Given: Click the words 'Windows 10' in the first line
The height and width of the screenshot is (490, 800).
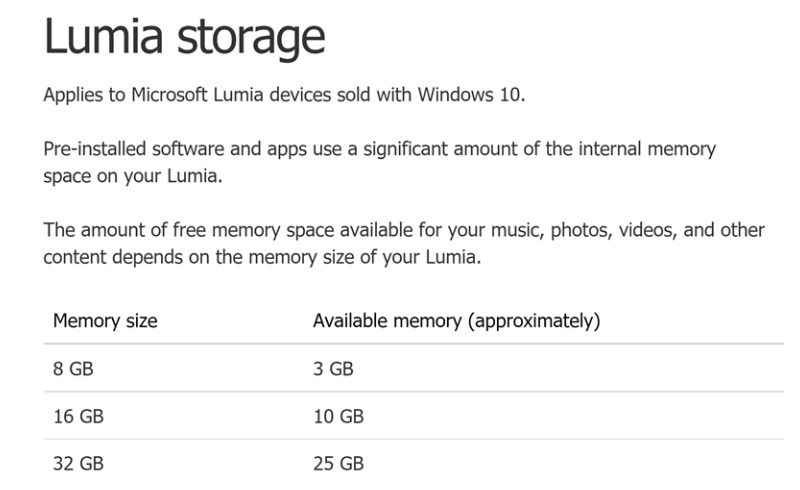Looking at the screenshot, I should click(469, 94).
